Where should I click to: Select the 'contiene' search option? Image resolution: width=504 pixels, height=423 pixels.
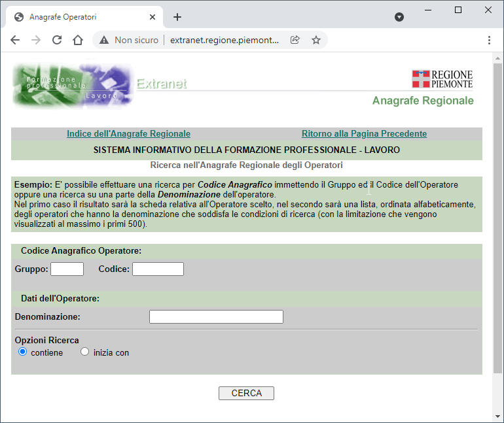pos(23,352)
